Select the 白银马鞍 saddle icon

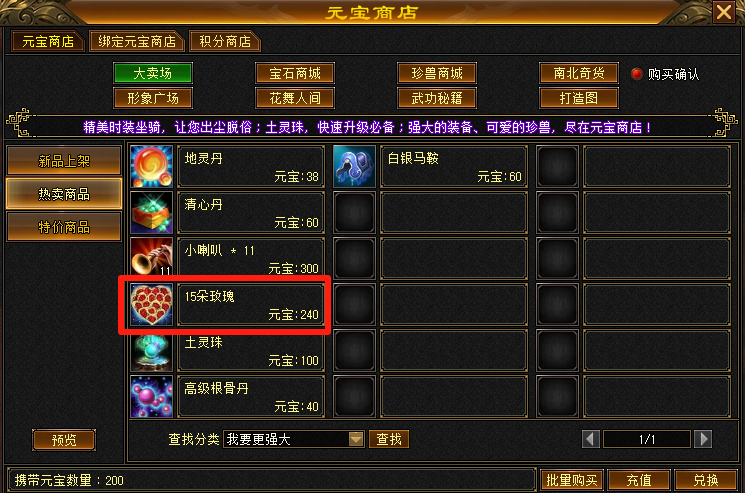click(354, 166)
